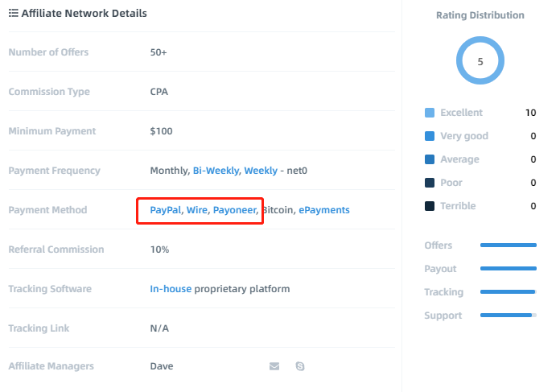Open the PayPal payment method link
This screenshot has width=560, height=392.
click(166, 210)
